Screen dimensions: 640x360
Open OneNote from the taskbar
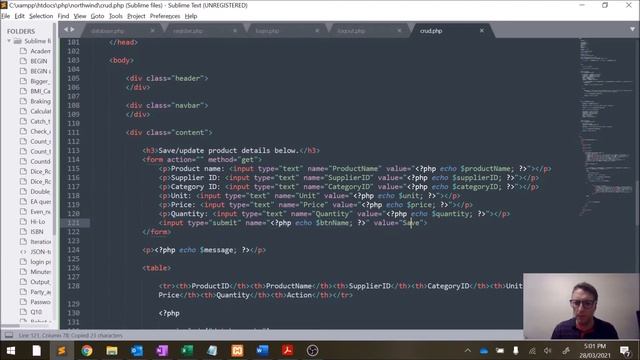(x=162, y=351)
